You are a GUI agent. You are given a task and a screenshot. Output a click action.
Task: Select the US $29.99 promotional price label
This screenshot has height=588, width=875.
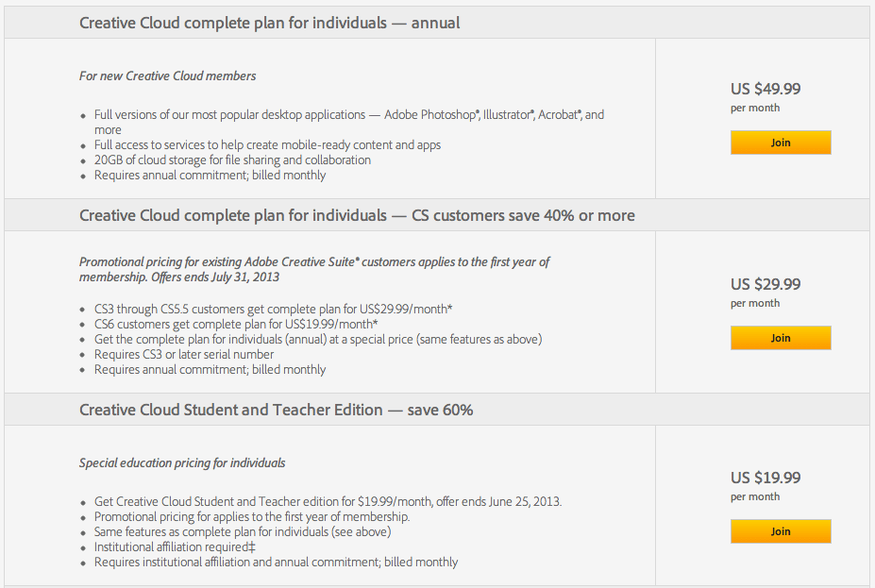[765, 283]
